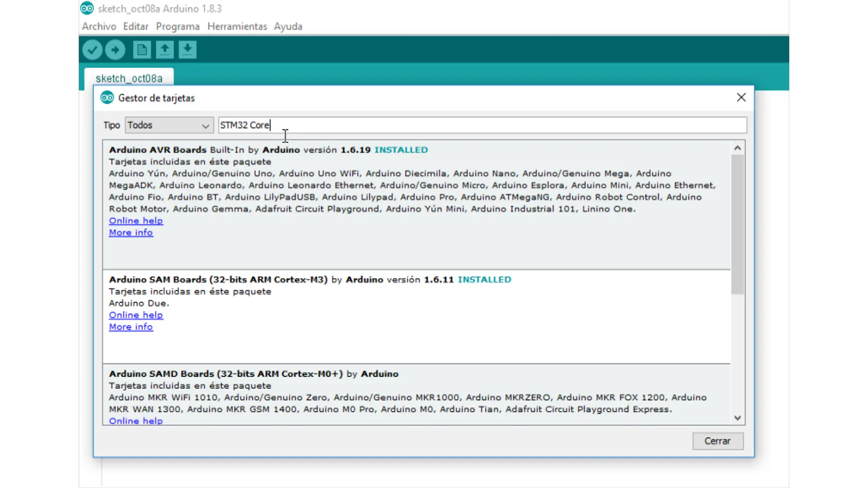The image size is (868, 488).
Task: Open the Ayuda menu
Action: (x=288, y=26)
